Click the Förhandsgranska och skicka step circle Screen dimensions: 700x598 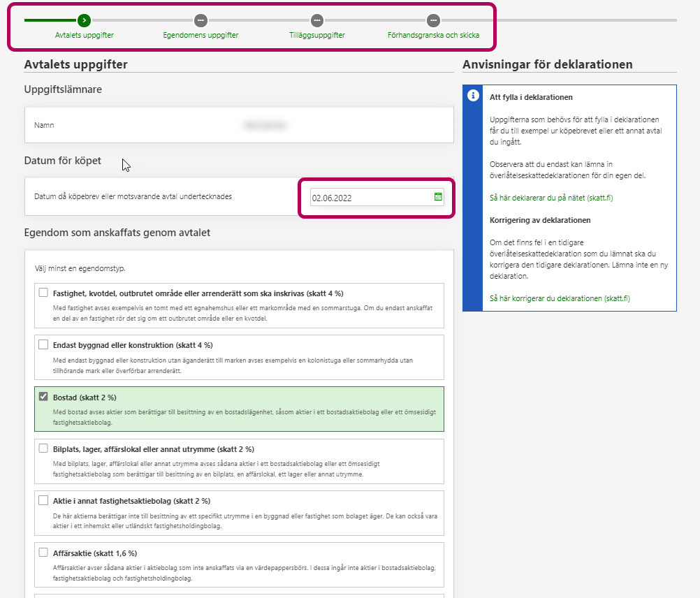433,20
